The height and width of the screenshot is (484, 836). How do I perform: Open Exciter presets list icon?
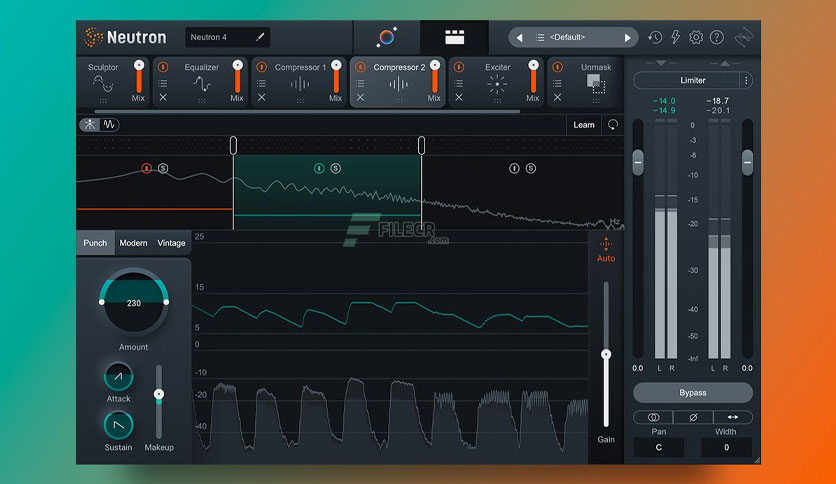coord(459,84)
